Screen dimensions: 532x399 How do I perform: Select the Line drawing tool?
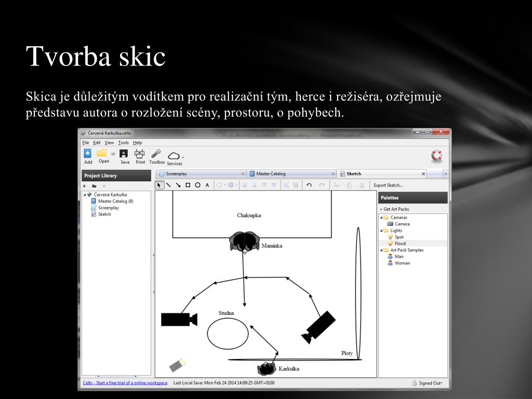[169, 185]
